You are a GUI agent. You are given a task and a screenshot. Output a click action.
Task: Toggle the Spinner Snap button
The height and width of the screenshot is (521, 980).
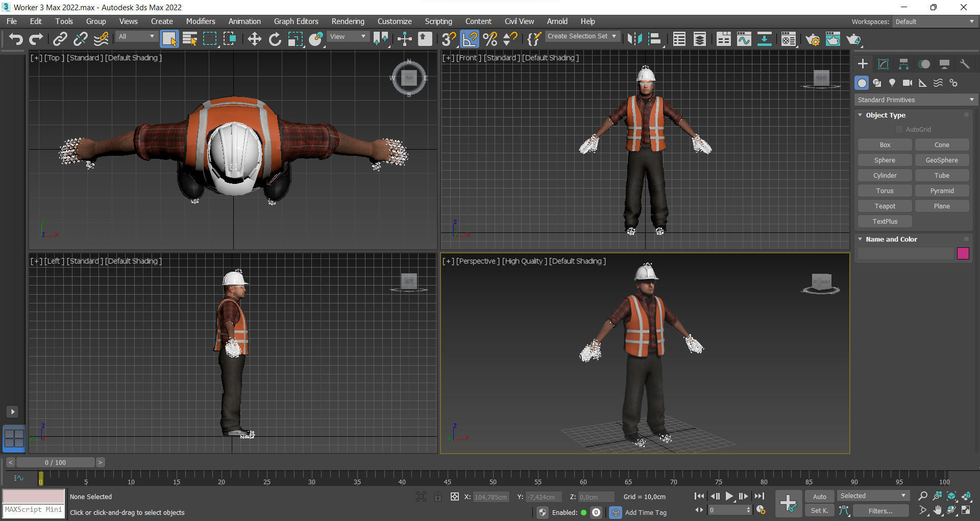(x=510, y=39)
